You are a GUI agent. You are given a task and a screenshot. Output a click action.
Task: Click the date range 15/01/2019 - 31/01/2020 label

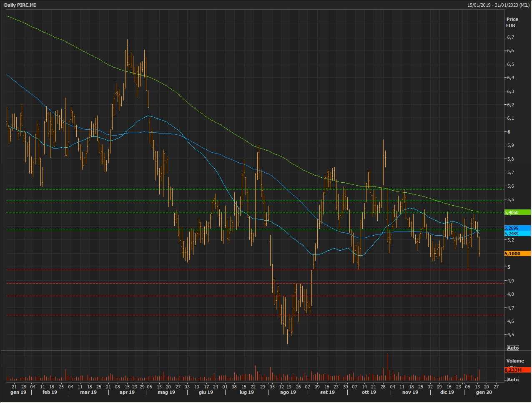(x=498, y=5)
